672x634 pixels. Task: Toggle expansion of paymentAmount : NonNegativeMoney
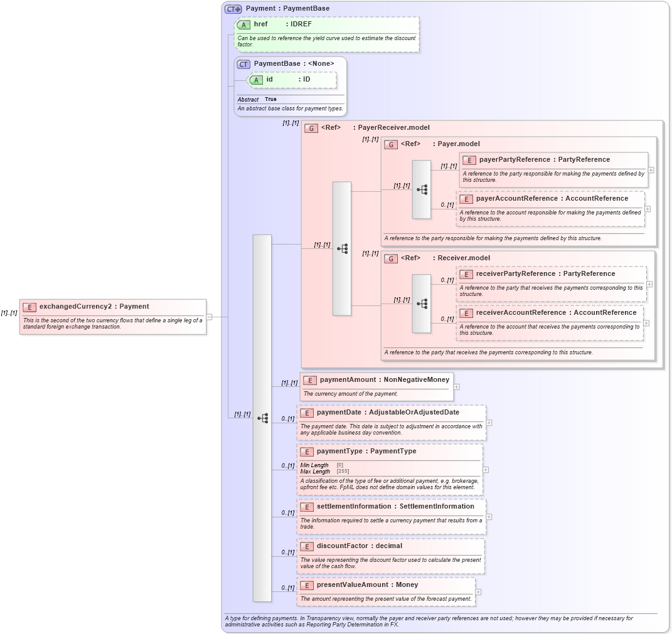456,387
